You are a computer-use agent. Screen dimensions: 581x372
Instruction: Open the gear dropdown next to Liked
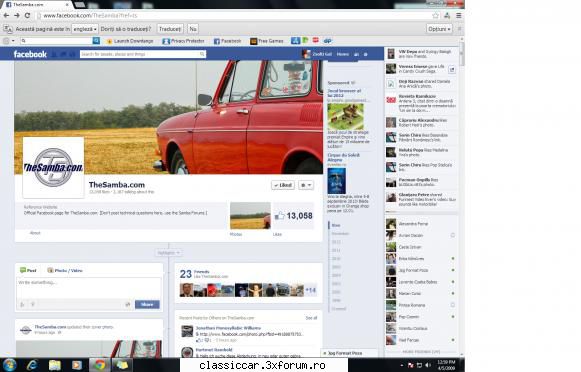[306, 185]
